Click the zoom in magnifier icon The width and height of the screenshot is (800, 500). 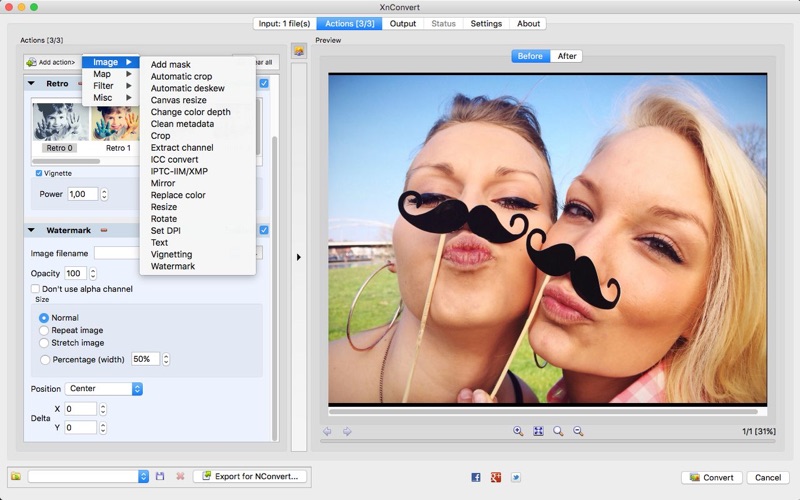coord(518,431)
